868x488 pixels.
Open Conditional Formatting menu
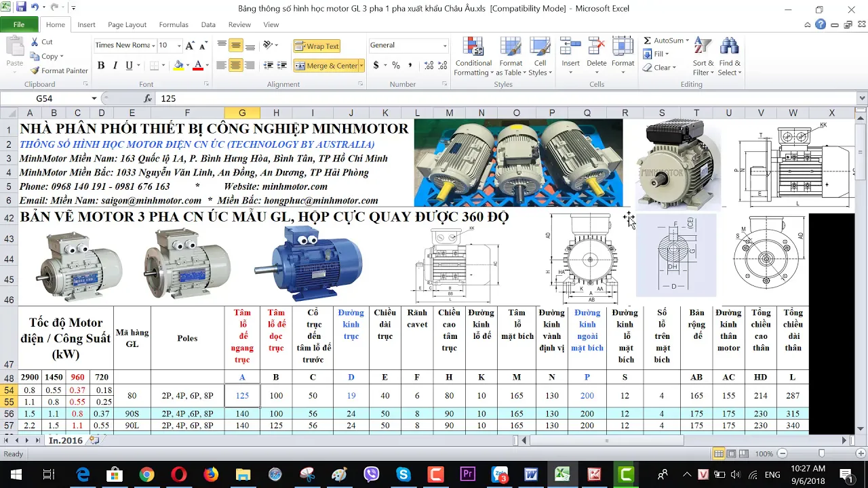473,56
